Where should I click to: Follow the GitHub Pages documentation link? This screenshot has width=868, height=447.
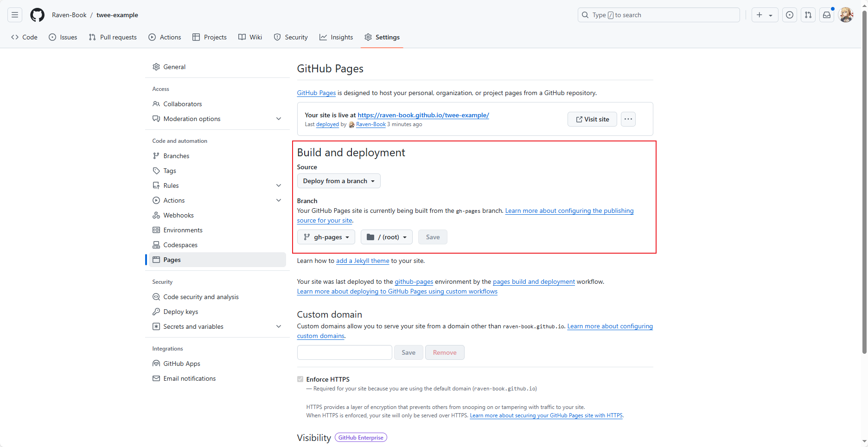tap(316, 93)
